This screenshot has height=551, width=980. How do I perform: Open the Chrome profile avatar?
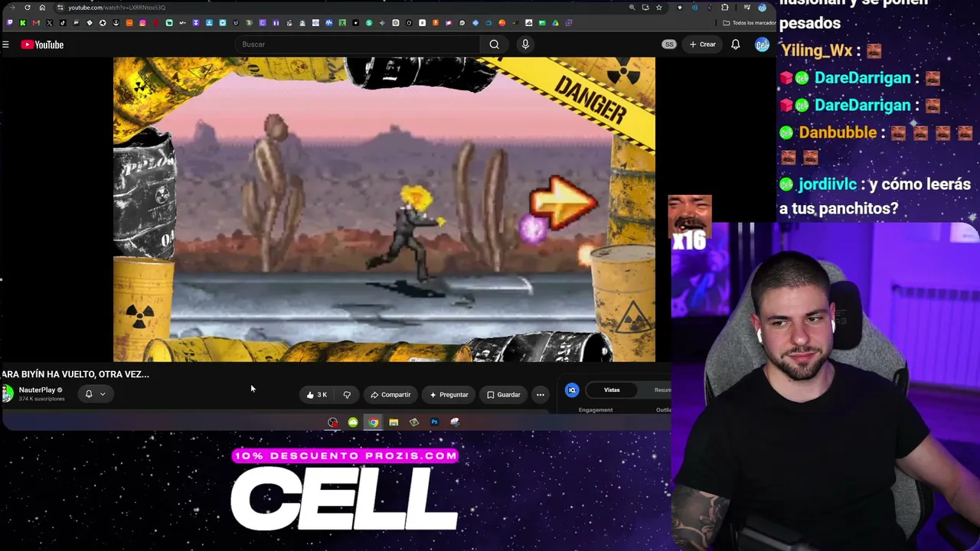762,8
